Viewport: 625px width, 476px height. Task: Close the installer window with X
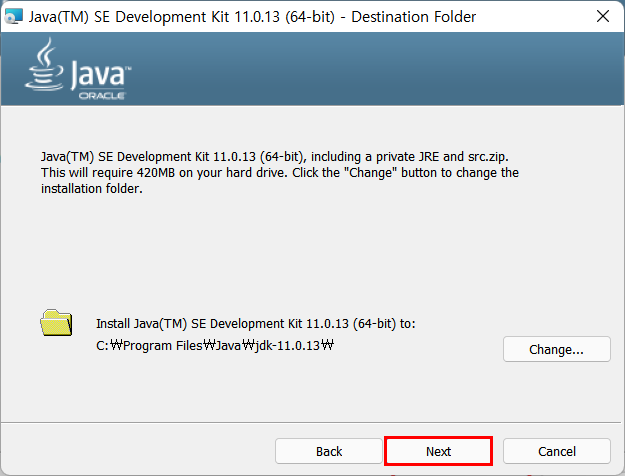coord(603,16)
